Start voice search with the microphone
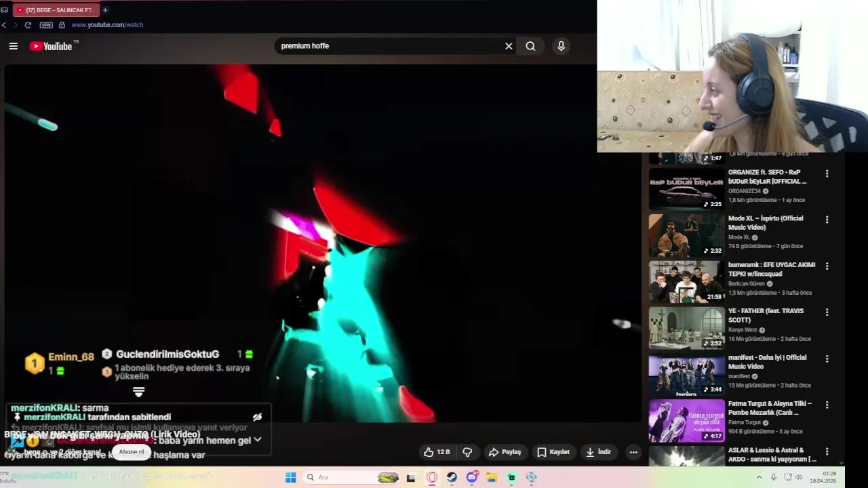 [x=561, y=46]
